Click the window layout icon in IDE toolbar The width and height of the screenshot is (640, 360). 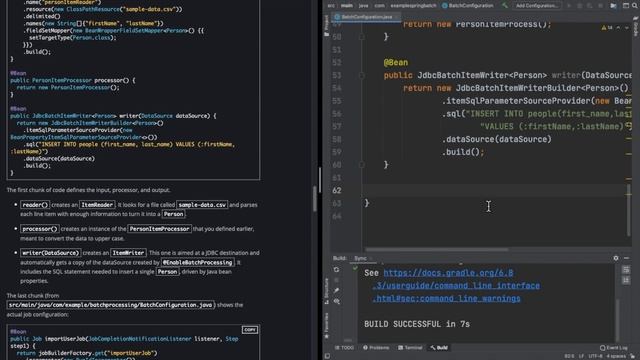point(626,6)
